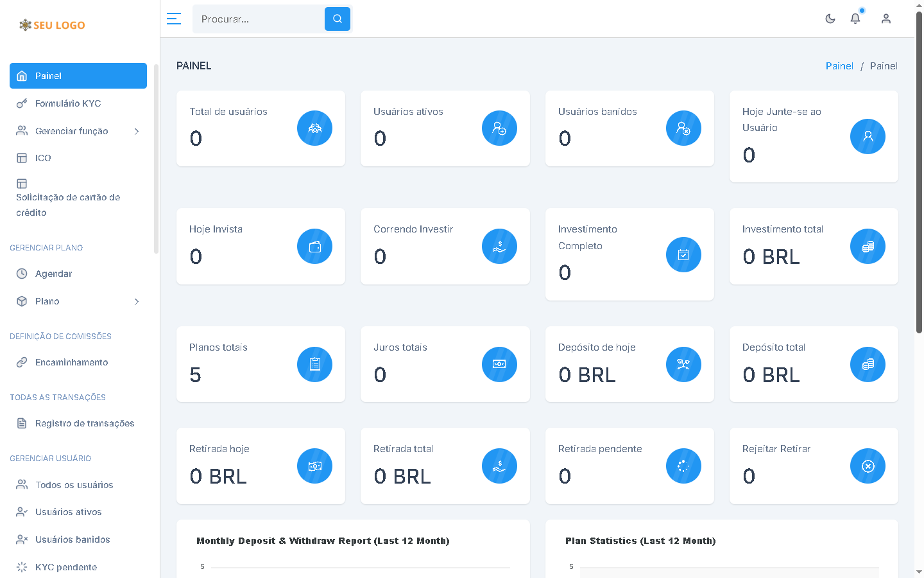Click the Total de usuários card icon
This screenshot has height=578, width=924.
click(314, 128)
